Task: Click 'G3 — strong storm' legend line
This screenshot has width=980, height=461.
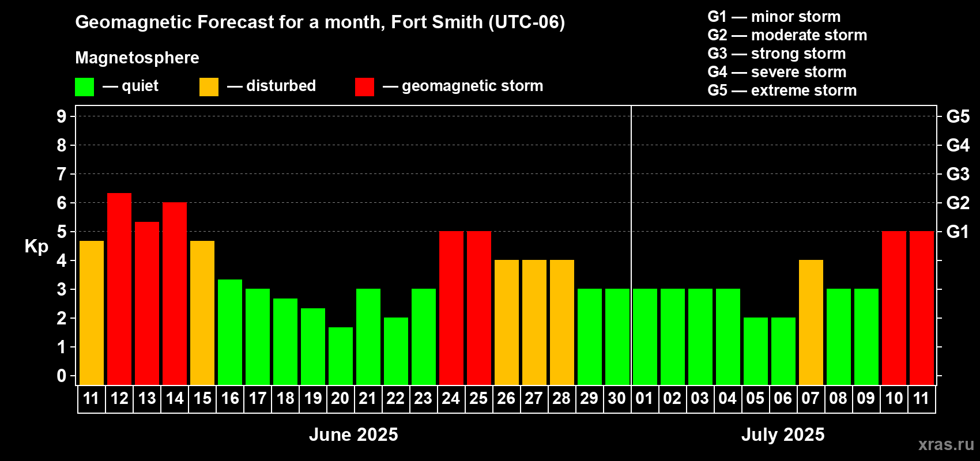Action: tap(777, 54)
